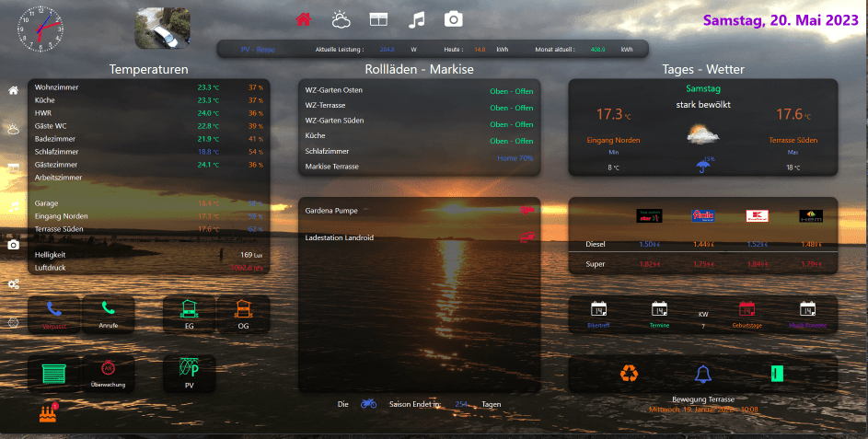Screen dimensions: 868x439
Task: Open missed calls tile Verpasst
Action: point(54,315)
